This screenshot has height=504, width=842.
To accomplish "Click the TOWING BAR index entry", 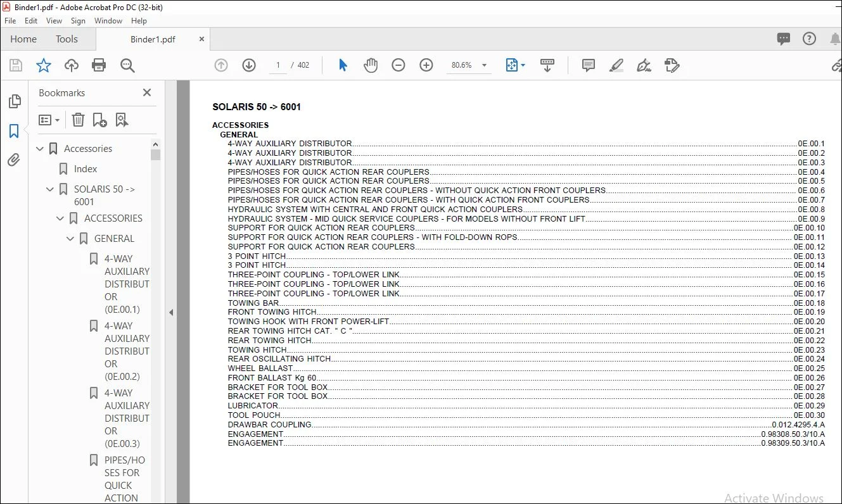I will click(526, 303).
